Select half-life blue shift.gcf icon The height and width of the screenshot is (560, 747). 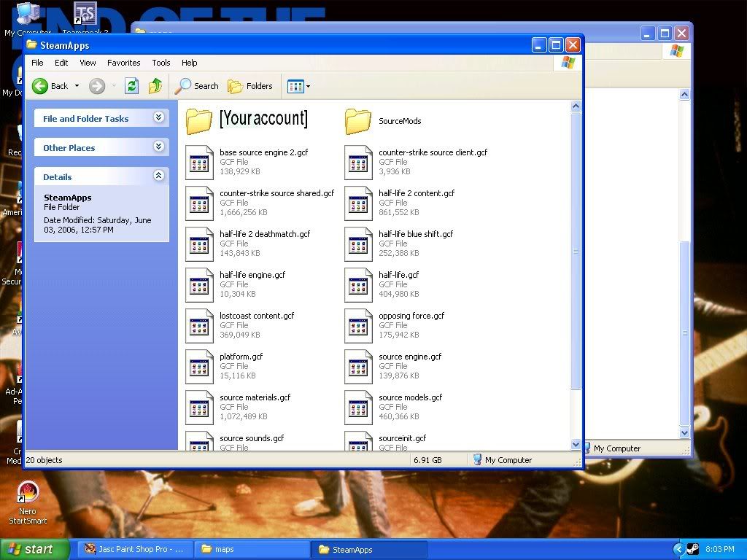pos(358,245)
